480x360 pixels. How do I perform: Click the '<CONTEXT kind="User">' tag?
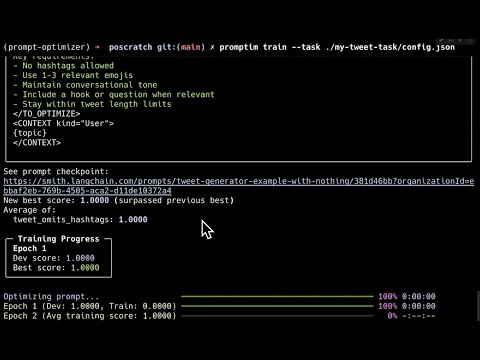click(63, 124)
